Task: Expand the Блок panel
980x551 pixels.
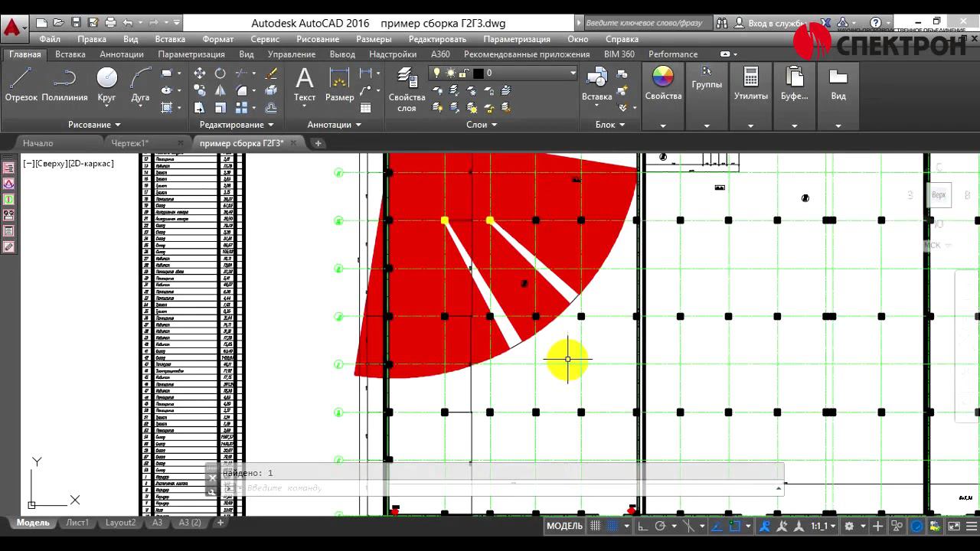Action: (610, 125)
